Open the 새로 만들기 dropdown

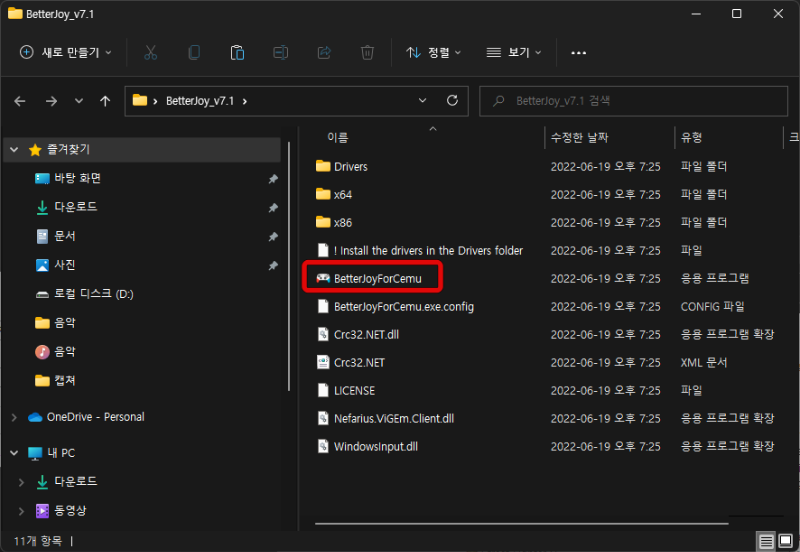(x=65, y=53)
